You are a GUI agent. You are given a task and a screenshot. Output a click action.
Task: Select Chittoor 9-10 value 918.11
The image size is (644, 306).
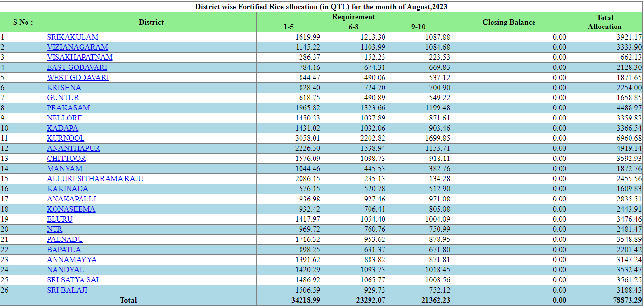click(439, 159)
